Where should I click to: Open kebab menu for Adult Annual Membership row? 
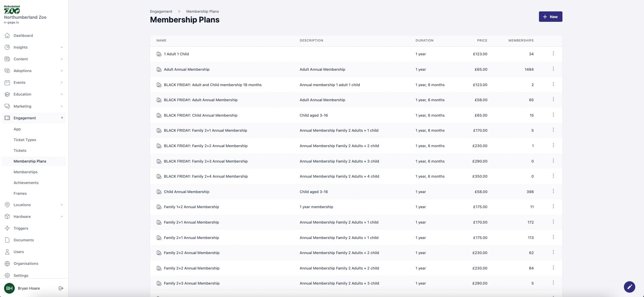(x=553, y=69)
